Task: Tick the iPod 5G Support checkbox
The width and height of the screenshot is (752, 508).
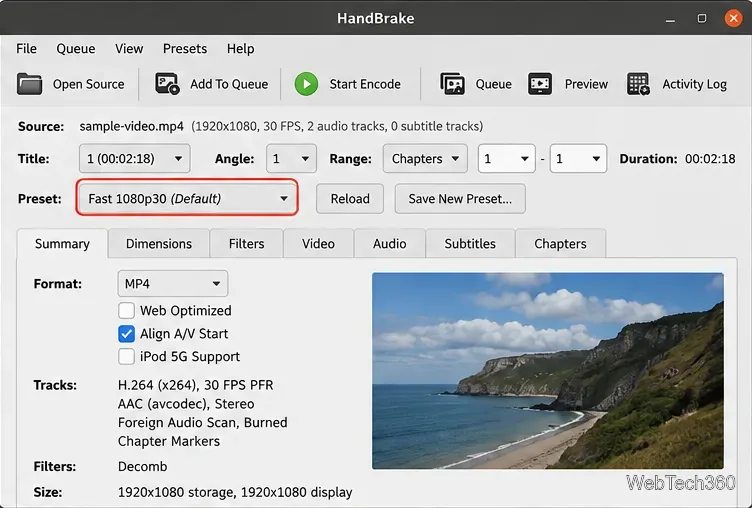Action: coord(126,356)
